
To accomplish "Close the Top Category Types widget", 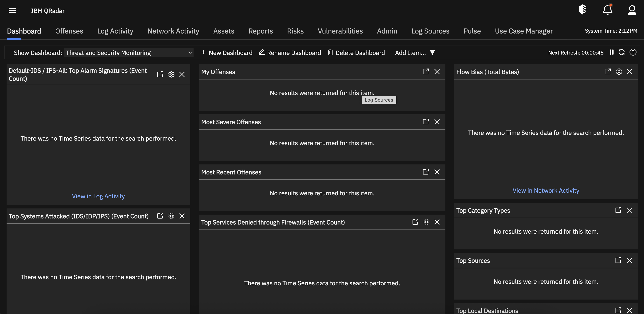I will [x=629, y=210].
